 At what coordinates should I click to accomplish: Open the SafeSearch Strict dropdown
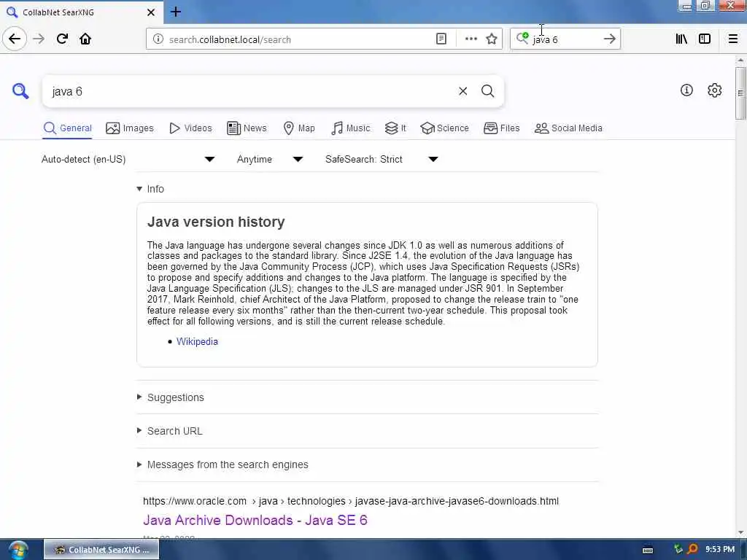(x=382, y=159)
